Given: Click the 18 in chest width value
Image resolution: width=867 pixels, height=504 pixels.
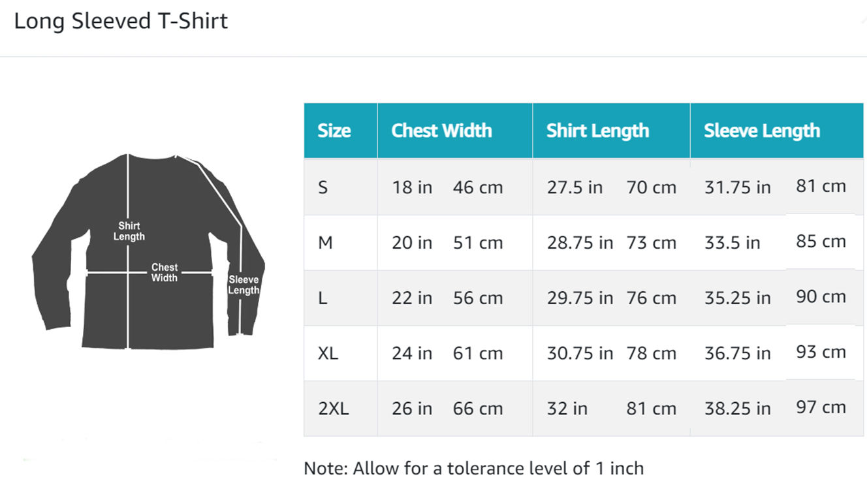Looking at the screenshot, I should [x=412, y=187].
